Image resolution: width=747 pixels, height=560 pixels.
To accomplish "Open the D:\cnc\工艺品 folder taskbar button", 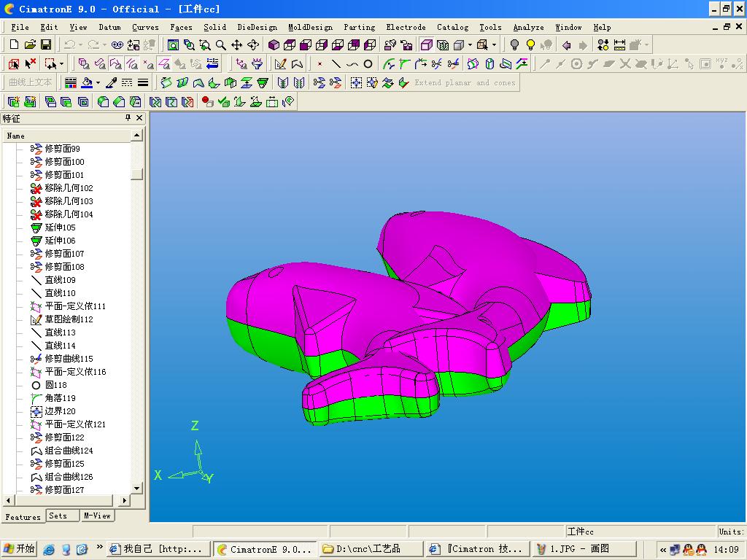I will point(371,549).
